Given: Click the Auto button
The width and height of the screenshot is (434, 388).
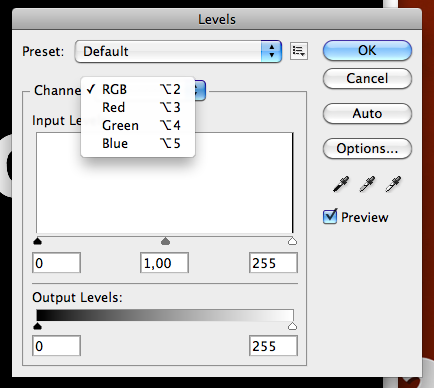Looking at the screenshot, I should 367,114.
